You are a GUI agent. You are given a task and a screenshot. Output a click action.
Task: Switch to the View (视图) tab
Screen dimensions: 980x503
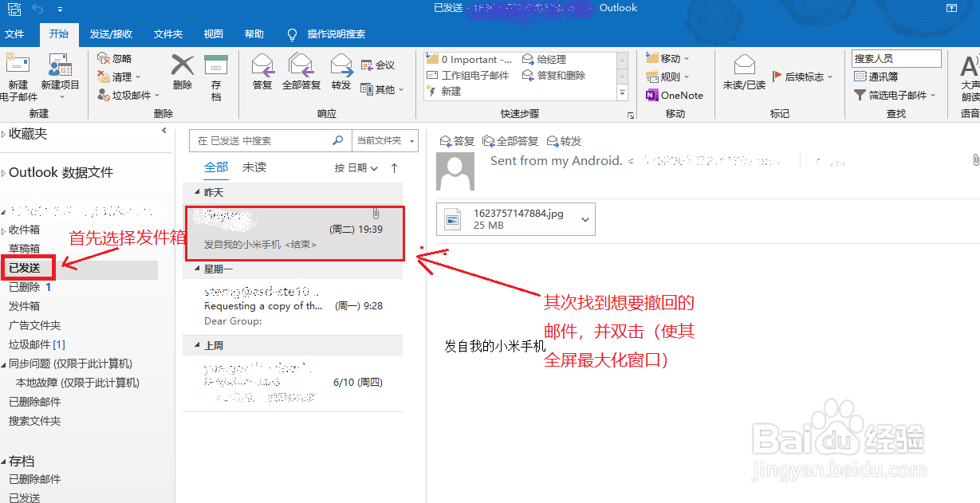(214, 34)
